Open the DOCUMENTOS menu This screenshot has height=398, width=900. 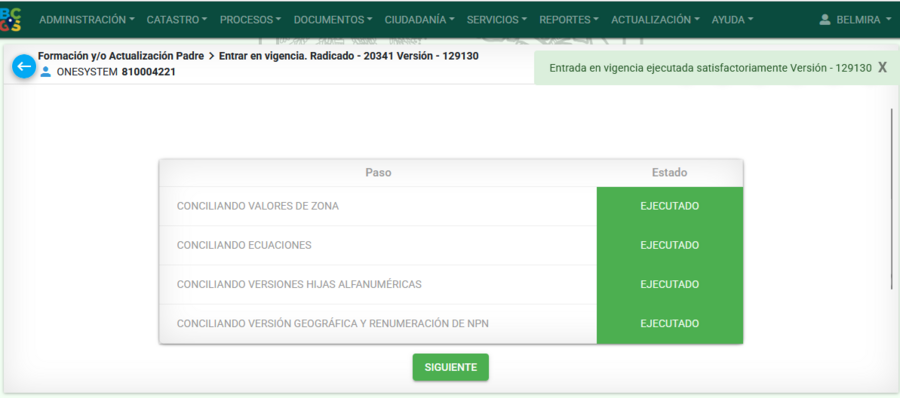[333, 20]
